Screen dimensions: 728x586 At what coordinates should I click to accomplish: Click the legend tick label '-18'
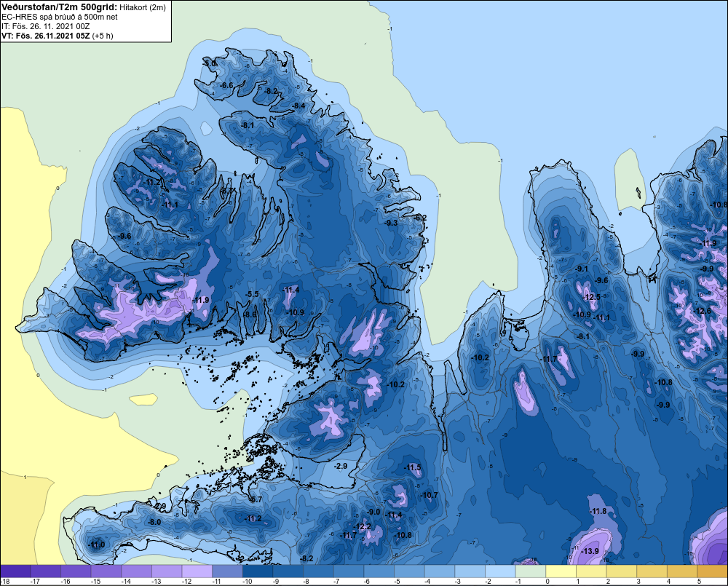click(6, 582)
